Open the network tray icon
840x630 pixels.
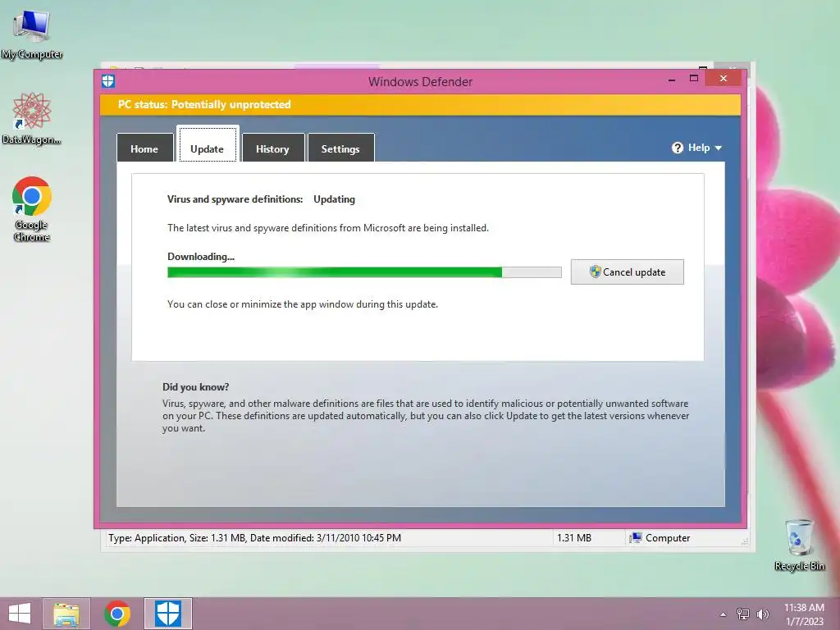tap(743, 614)
